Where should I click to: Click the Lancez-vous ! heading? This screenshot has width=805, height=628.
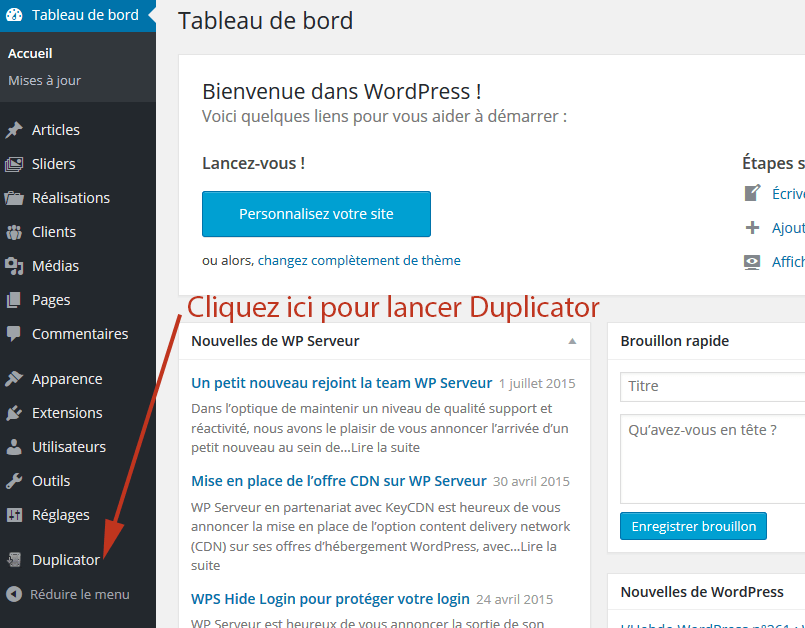tap(254, 163)
